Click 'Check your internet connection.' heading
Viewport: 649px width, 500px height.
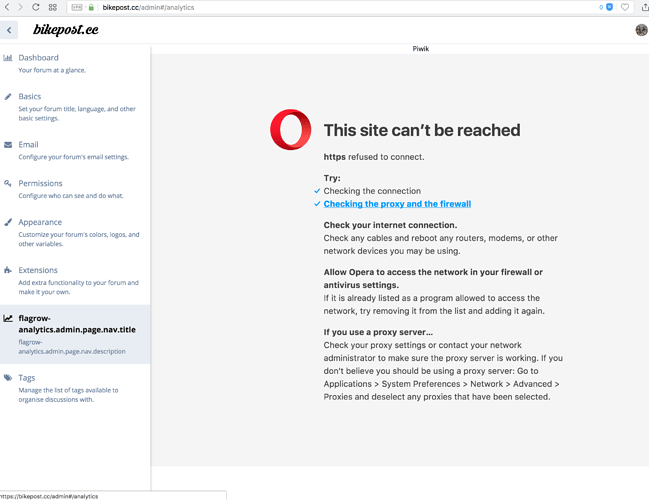pos(390,225)
